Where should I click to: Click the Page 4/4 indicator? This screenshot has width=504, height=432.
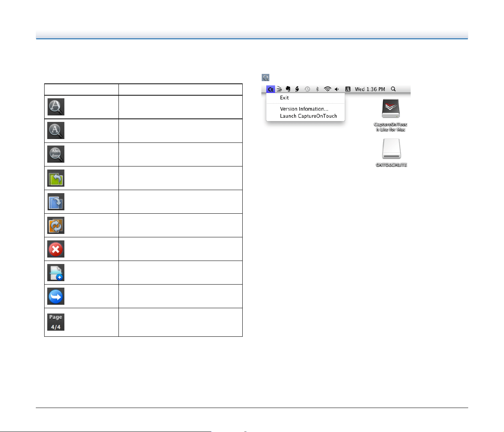click(56, 322)
